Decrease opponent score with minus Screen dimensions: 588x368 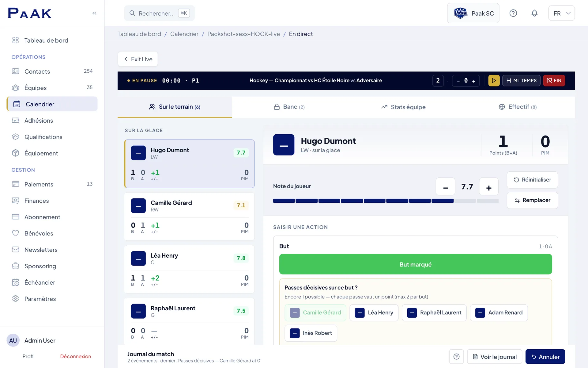tap(458, 81)
